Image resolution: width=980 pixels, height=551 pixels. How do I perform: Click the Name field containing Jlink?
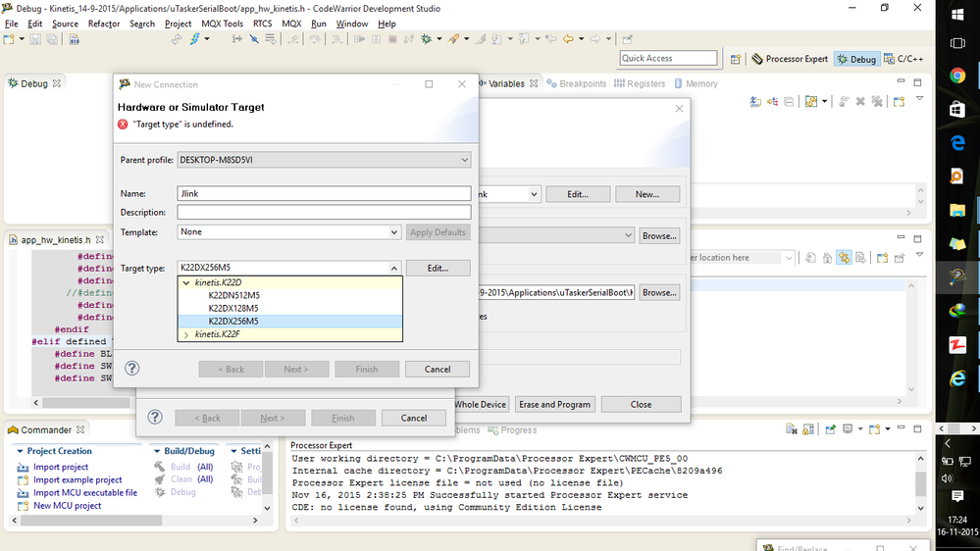tap(324, 194)
